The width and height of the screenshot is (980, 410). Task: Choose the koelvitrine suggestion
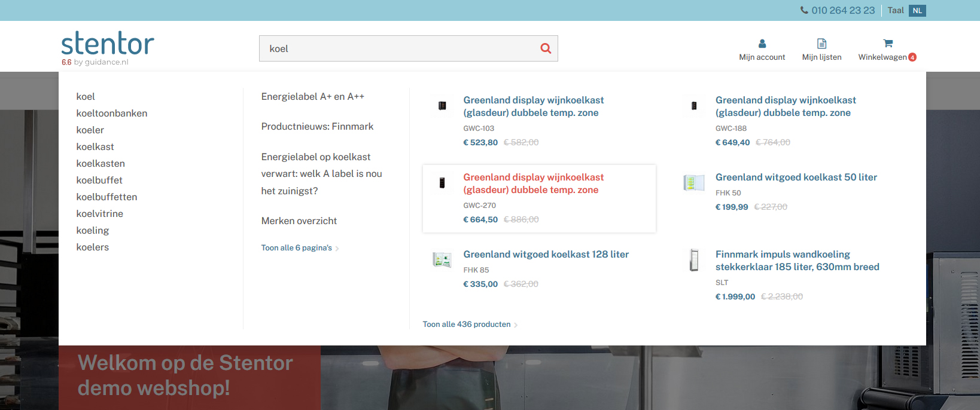(x=100, y=213)
